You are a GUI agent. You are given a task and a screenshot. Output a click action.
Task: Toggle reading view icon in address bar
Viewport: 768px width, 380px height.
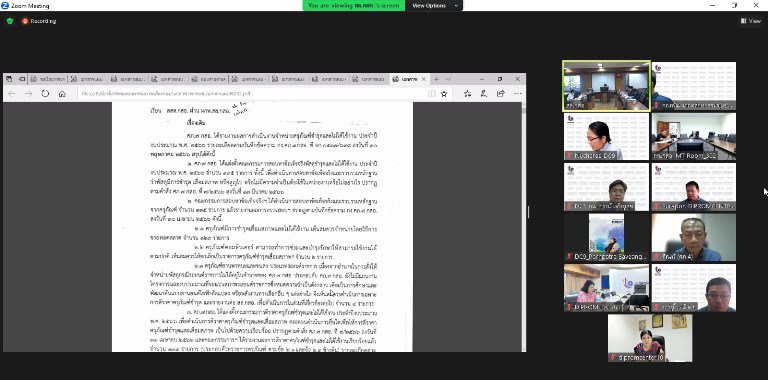[432, 94]
